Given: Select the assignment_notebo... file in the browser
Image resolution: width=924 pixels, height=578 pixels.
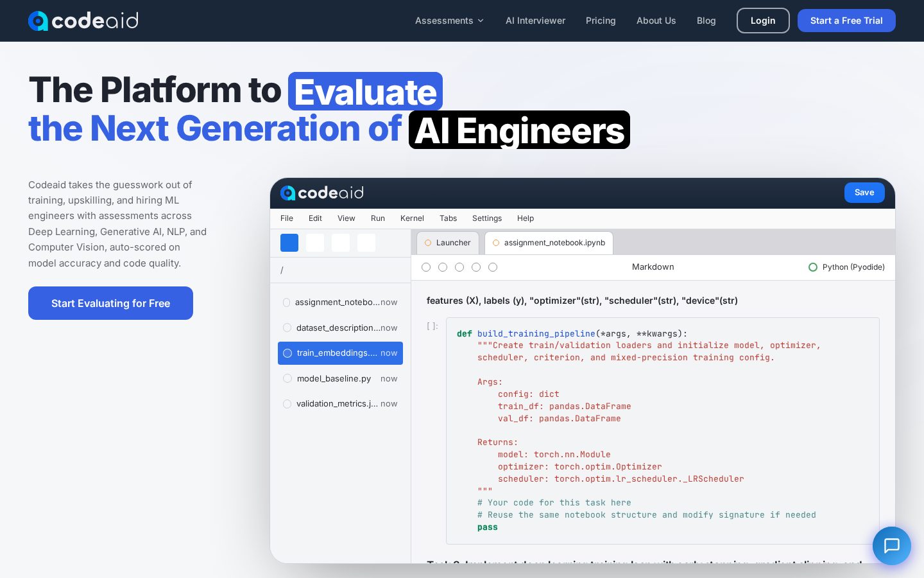Looking at the screenshot, I should (340, 302).
